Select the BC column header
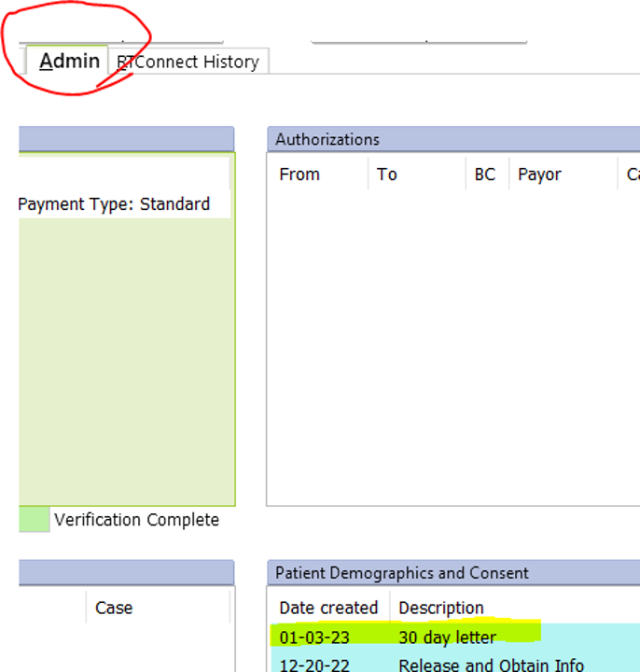Image resolution: width=640 pixels, height=672 pixels. 485,175
